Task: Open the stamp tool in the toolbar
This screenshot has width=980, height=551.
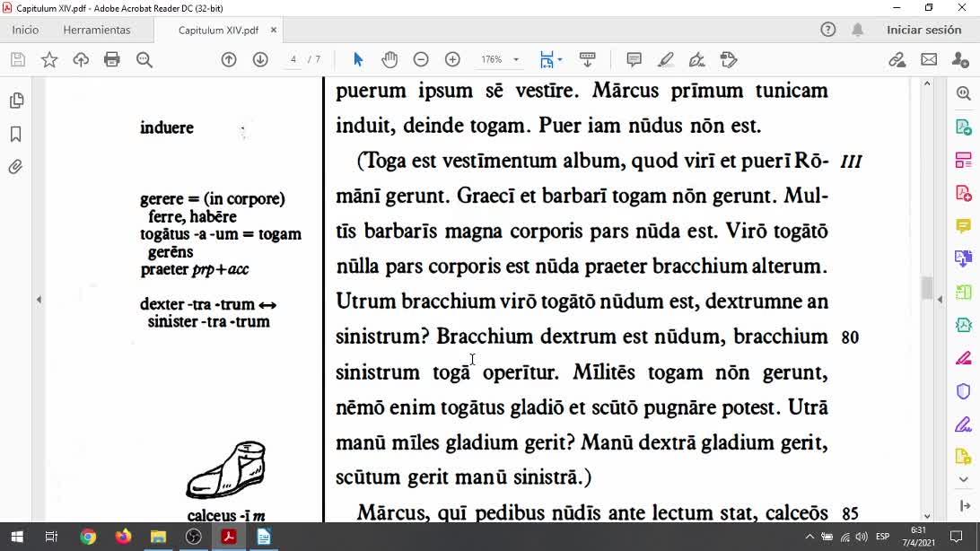Action: pos(729,59)
